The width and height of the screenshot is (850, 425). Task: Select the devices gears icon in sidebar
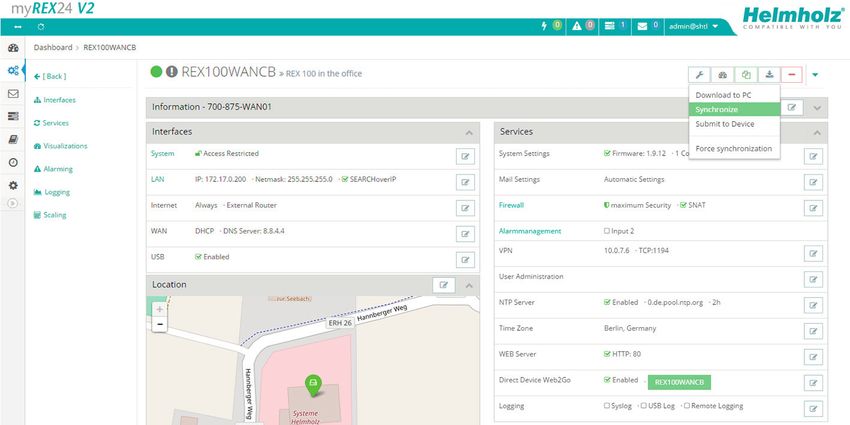(x=13, y=70)
